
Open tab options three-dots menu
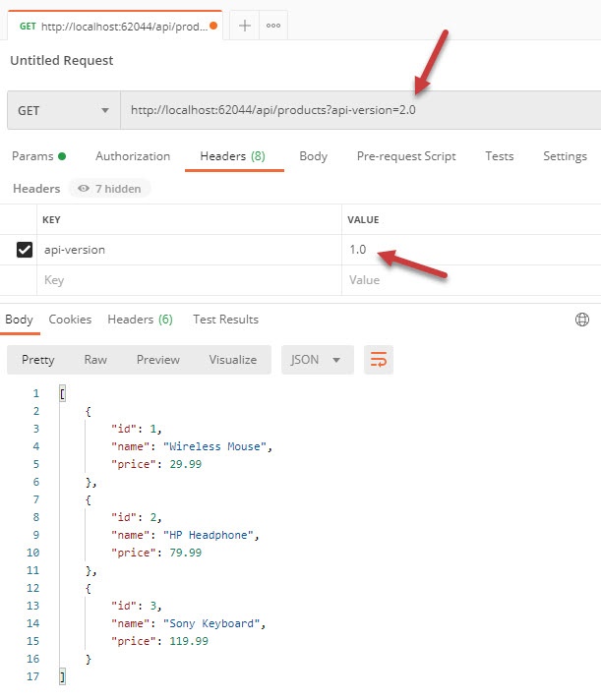(x=273, y=26)
